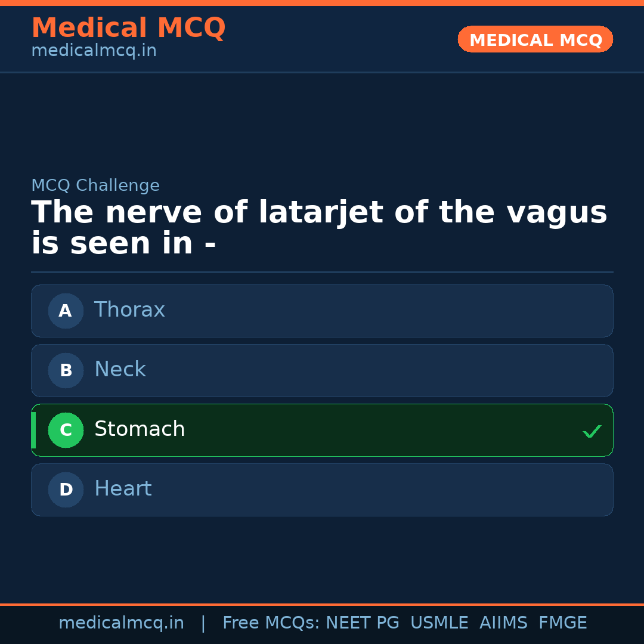The height and width of the screenshot is (644, 644).
Task: Expand the question text area
Action: click(x=319, y=227)
